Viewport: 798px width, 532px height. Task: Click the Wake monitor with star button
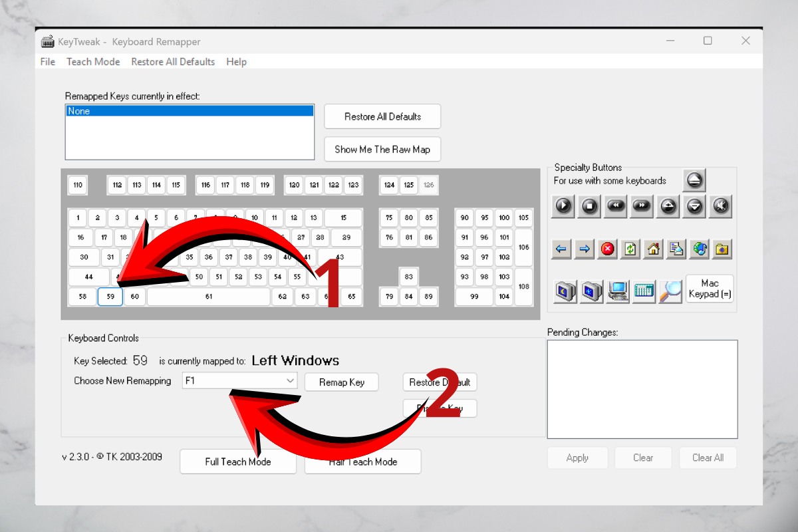point(592,291)
